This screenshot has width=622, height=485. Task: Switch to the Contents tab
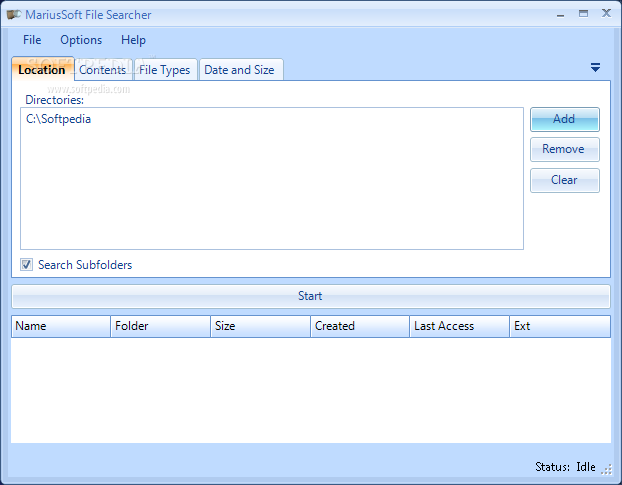(x=103, y=70)
